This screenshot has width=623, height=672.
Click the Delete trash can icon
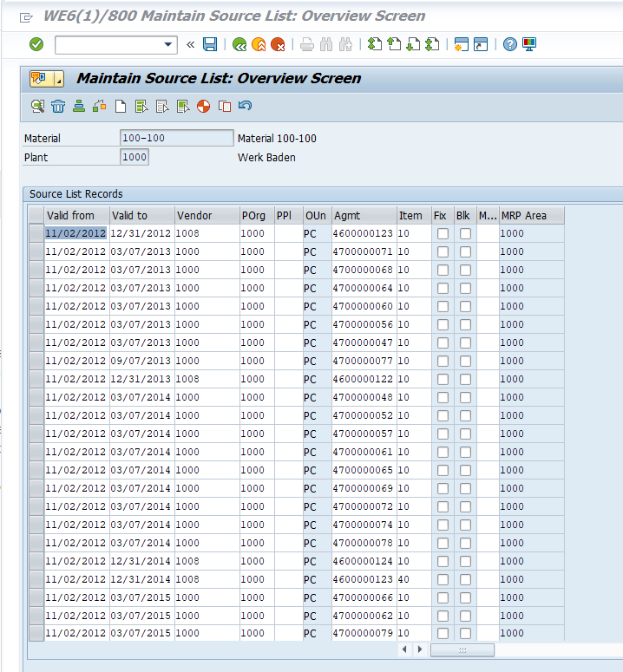click(58, 106)
